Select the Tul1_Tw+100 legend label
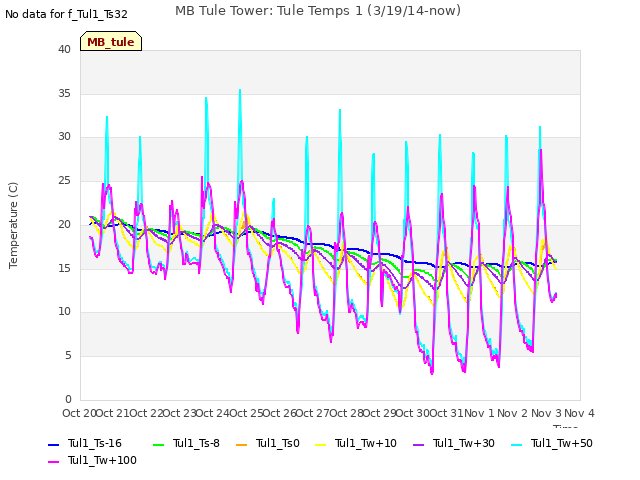The height and width of the screenshot is (480, 640). click(102, 460)
